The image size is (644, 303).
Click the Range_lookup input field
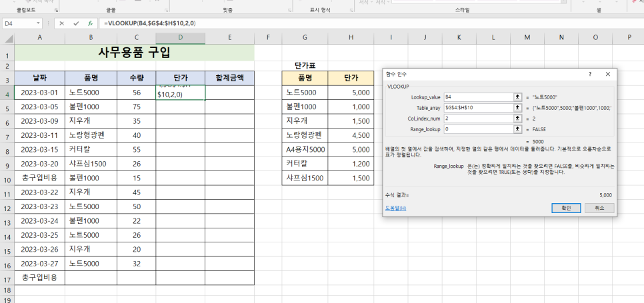(x=478, y=129)
